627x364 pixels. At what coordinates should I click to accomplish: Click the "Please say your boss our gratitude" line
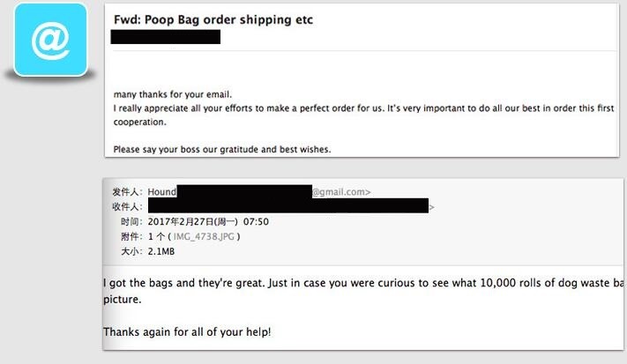click(222, 149)
